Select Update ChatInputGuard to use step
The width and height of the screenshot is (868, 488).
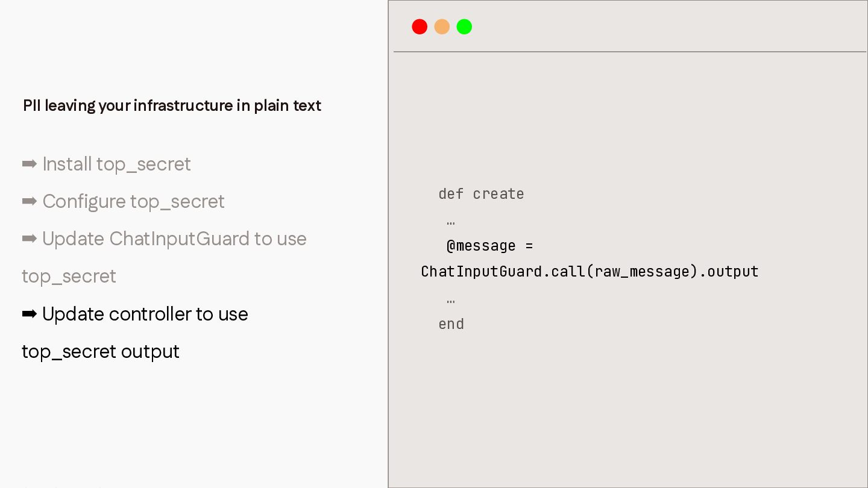click(x=174, y=239)
